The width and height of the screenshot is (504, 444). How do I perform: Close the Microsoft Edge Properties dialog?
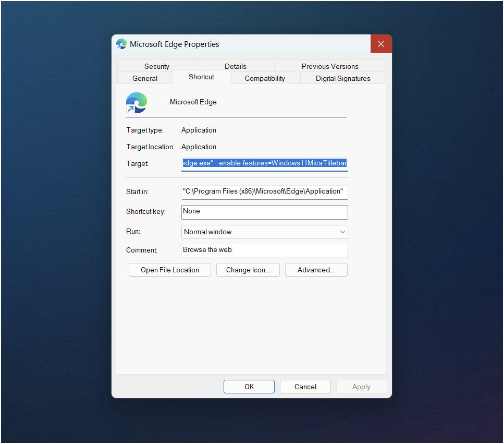(x=381, y=44)
